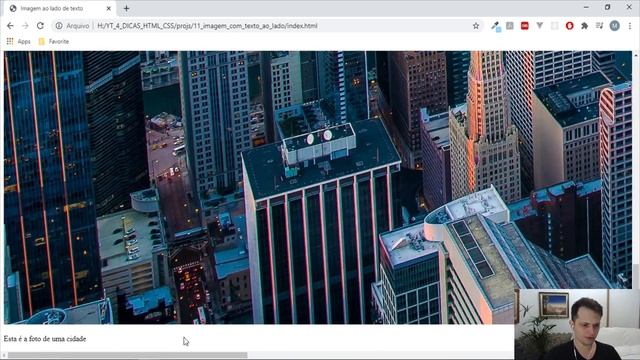Image resolution: width=640 pixels, height=360 pixels.
Task: Minimize the Chrome window
Action: tap(586, 7)
